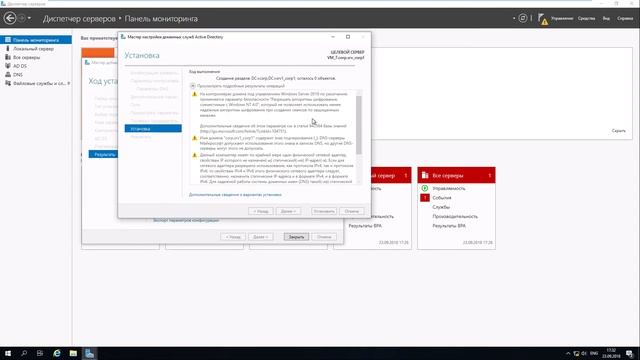
Task: Launch Internet Explorer from taskbar
Action: click(x=57, y=353)
